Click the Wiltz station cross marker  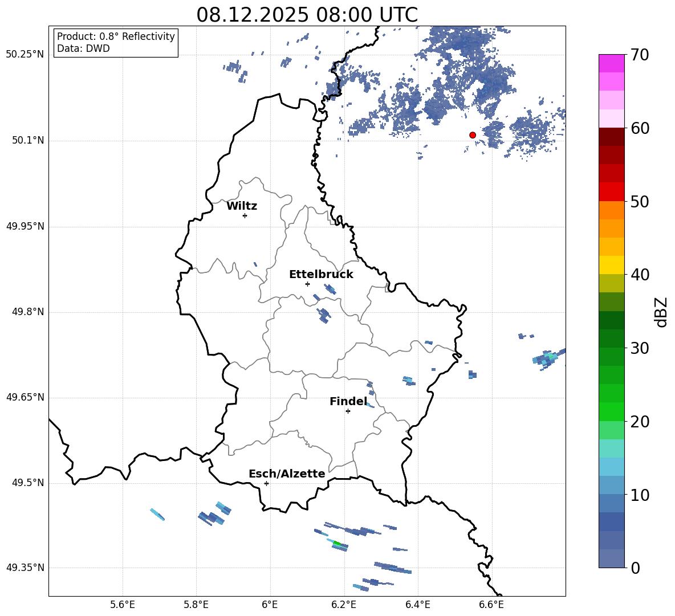coord(245,215)
